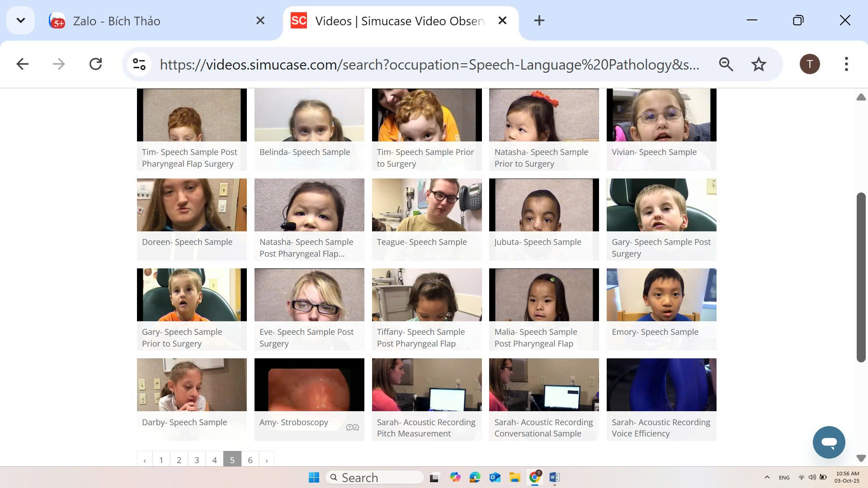Open File Explorer from the taskbar
Viewport: 868px width, 488px height.
click(x=514, y=478)
